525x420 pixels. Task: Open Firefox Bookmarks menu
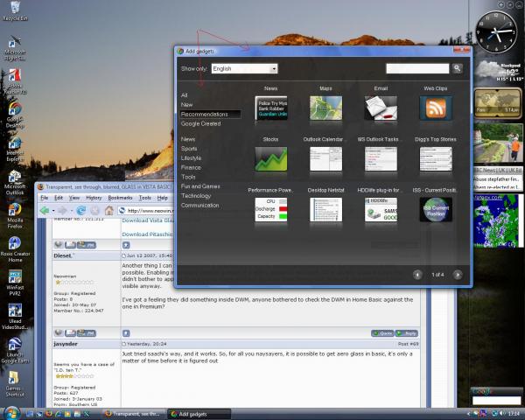click(x=120, y=198)
